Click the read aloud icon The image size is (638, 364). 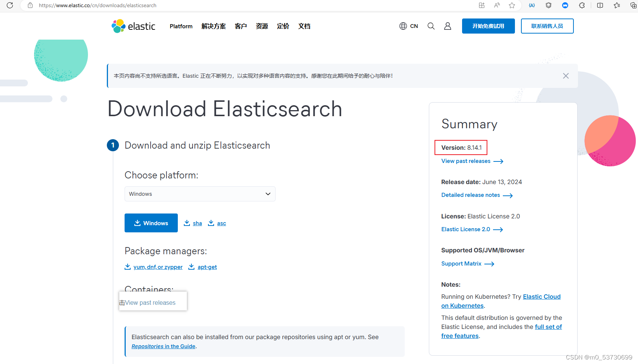pyautogui.click(x=497, y=5)
